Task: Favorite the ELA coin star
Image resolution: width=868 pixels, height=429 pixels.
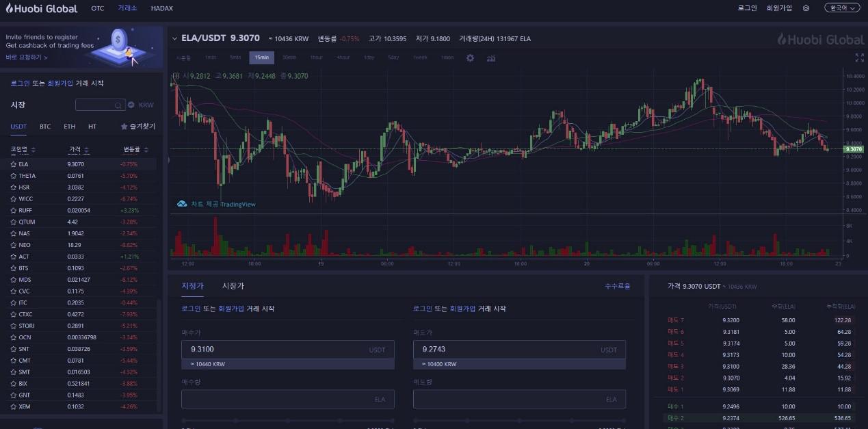Action: [13, 164]
